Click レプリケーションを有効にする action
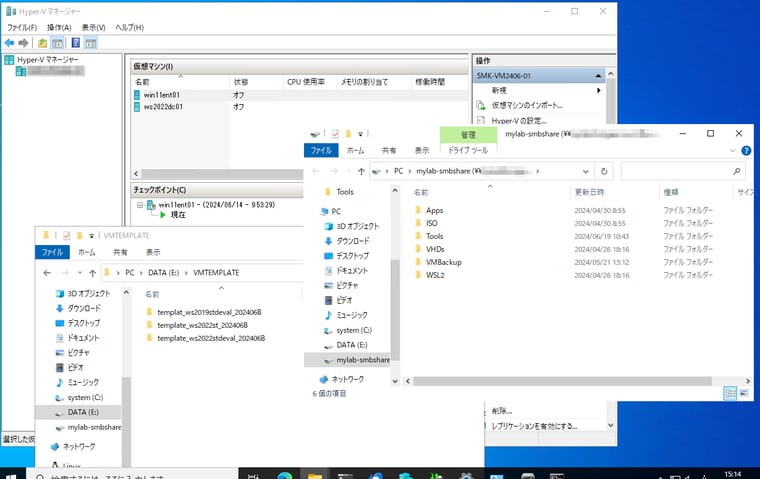Image resolution: width=760 pixels, height=479 pixels. [534, 426]
